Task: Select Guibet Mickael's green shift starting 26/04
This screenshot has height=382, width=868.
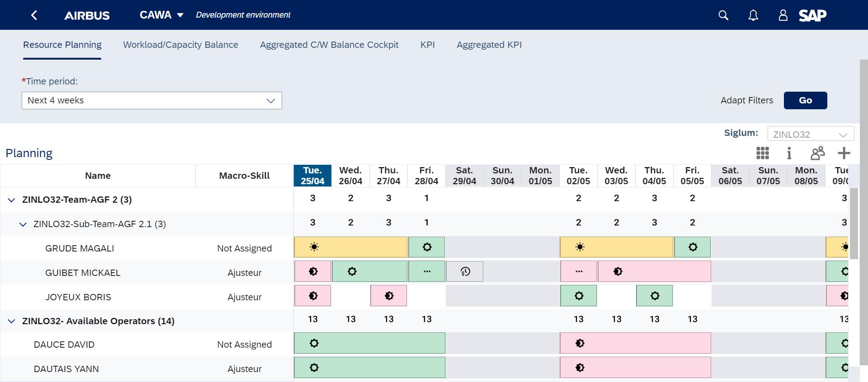Action: click(x=370, y=271)
